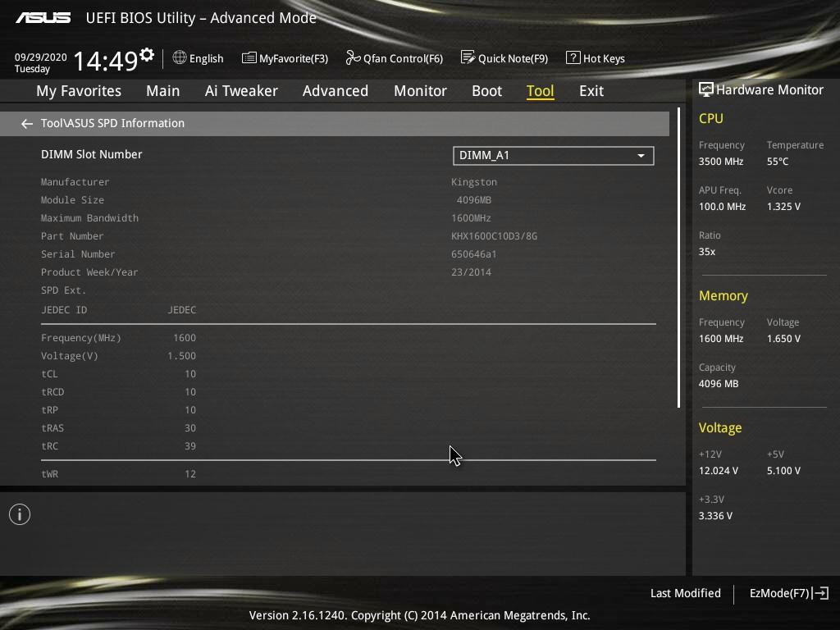Click serial number 650646a1

click(473, 254)
